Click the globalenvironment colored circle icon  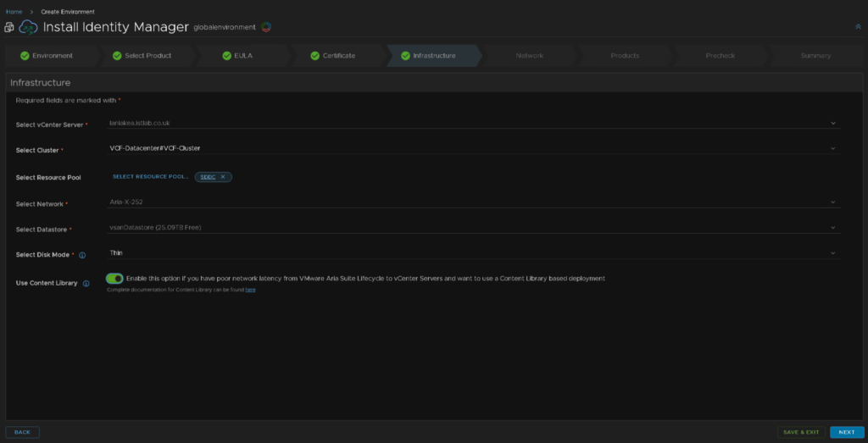pyautogui.click(x=265, y=27)
